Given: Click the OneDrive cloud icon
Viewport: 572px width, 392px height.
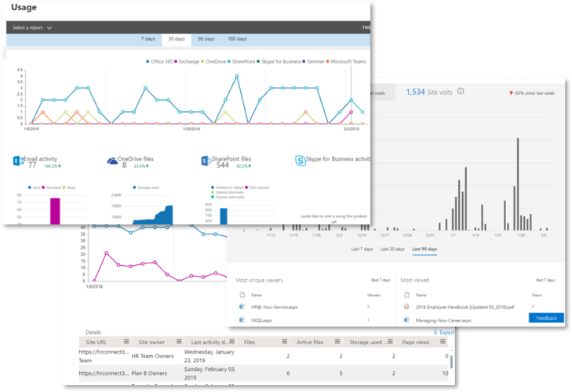Looking at the screenshot, I should coord(112,161).
